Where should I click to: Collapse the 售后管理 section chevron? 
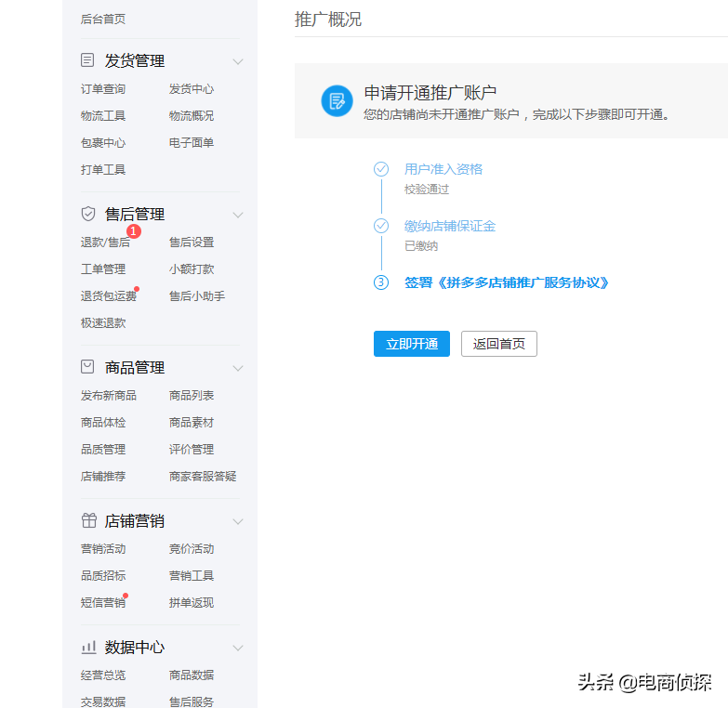238,215
